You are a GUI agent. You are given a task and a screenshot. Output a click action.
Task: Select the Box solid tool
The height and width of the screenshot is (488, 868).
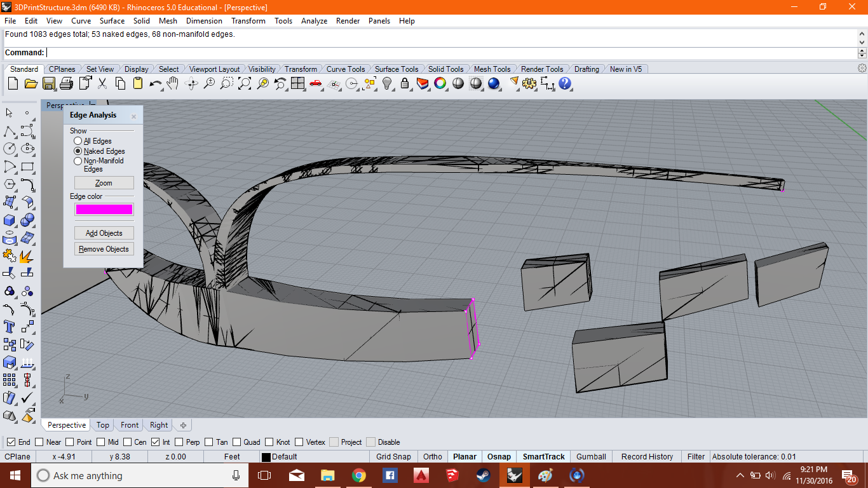point(10,220)
